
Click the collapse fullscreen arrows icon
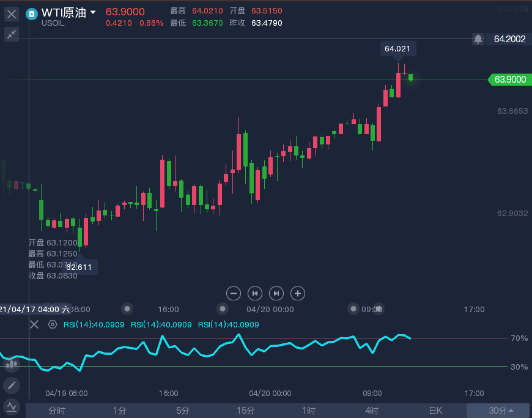click(x=12, y=34)
